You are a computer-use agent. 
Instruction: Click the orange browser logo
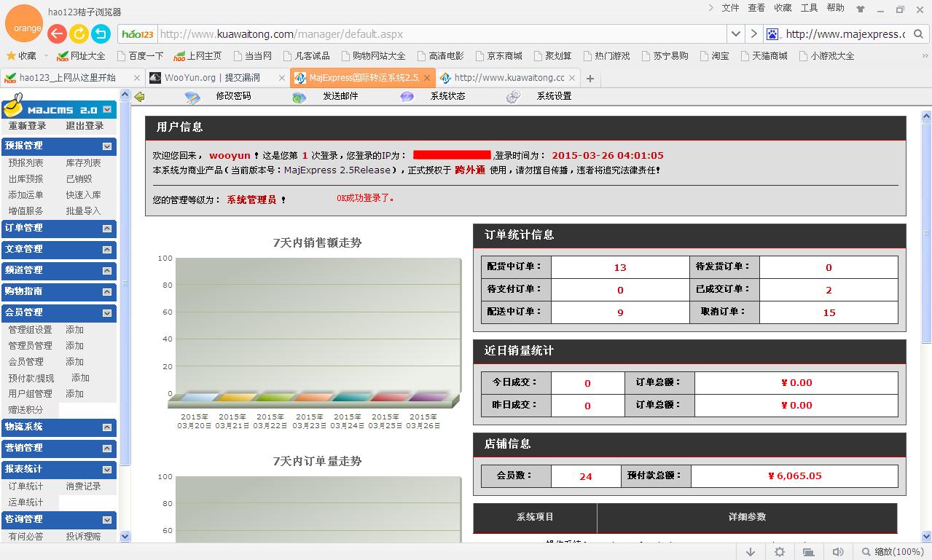coord(23,23)
